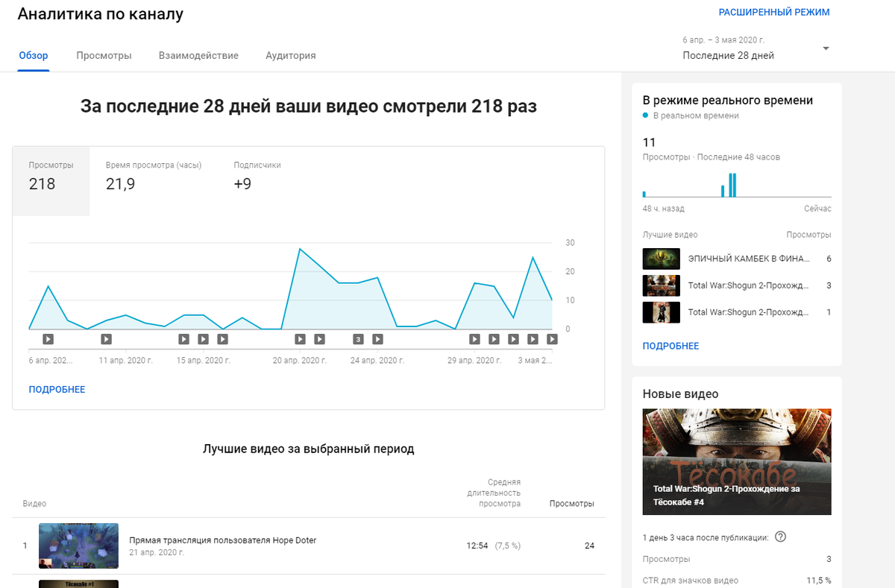Click Shogun 2 thumbnail with 3 views
The image size is (895, 588).
point(662,285)
